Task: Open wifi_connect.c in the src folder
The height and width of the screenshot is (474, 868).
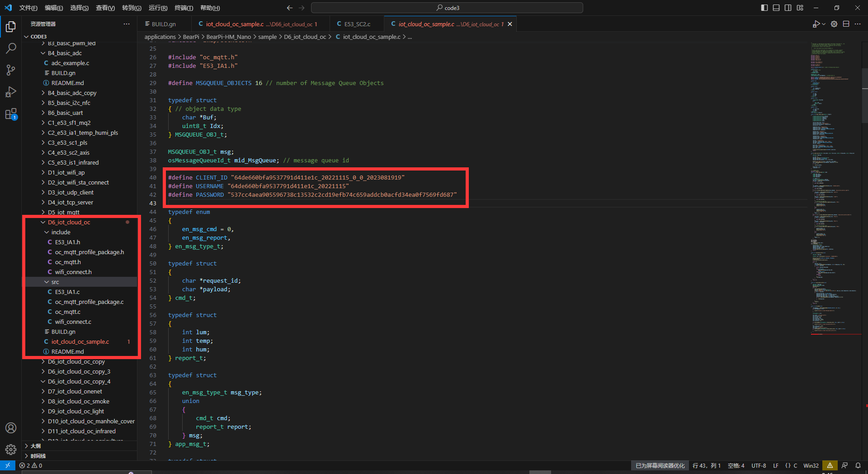Action: [x=73, y=322]
